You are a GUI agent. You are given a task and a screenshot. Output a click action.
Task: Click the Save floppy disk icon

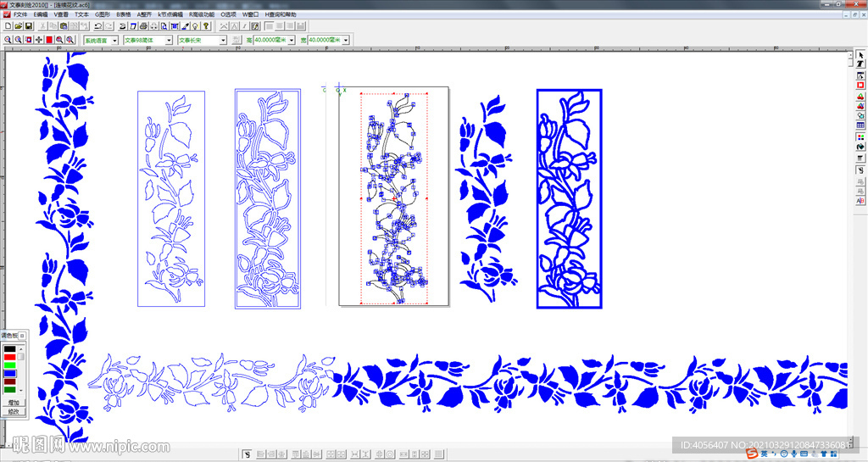click(28, 26)
